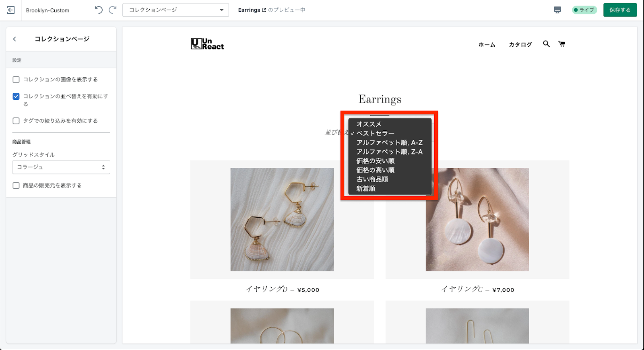Pick アルファベット順, A-Z sort option

point(389,143)
